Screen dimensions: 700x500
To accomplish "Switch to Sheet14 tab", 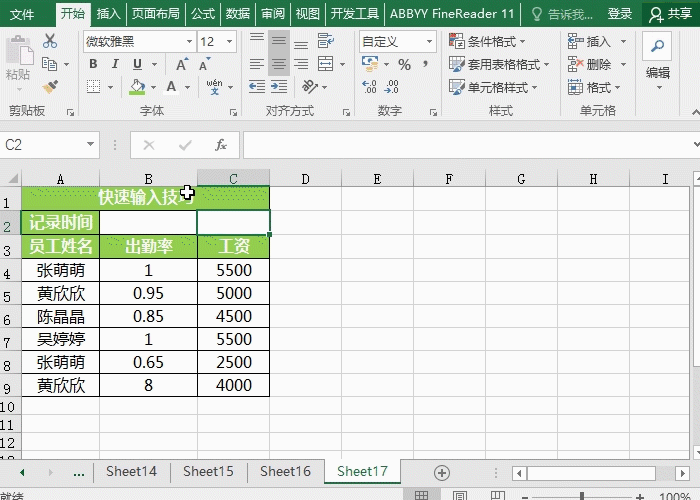I will click(x=131, y=471).
